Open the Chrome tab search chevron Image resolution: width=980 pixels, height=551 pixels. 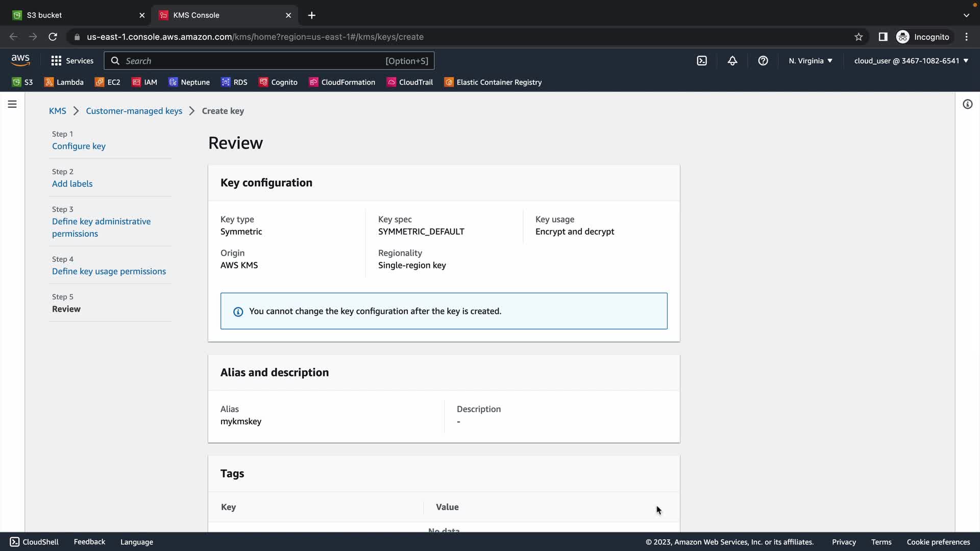point(966,15)
